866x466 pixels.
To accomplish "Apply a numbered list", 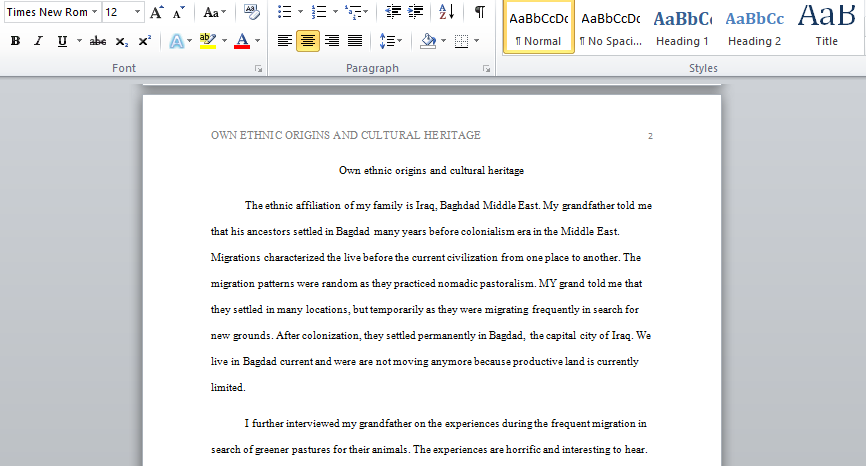I will (x=319, y=12).
